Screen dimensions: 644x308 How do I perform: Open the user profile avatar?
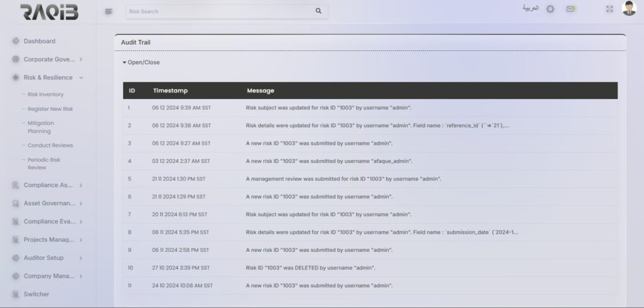[629, 9]
